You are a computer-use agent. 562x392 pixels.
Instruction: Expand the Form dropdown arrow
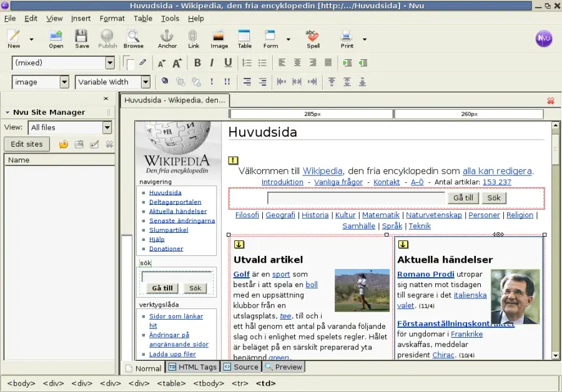[288, 39]
